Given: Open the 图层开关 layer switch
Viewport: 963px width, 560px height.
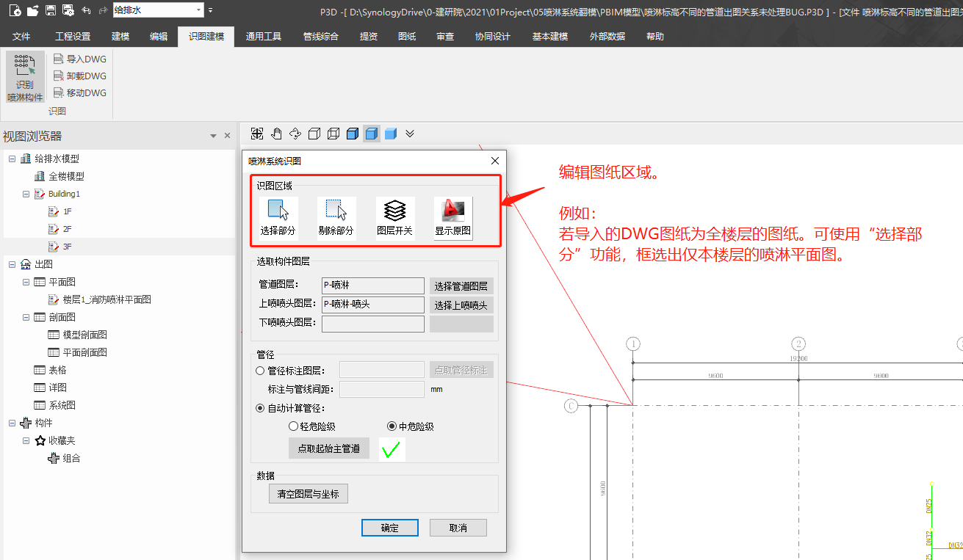Looking at the screenshot, I should click(394, 218).
